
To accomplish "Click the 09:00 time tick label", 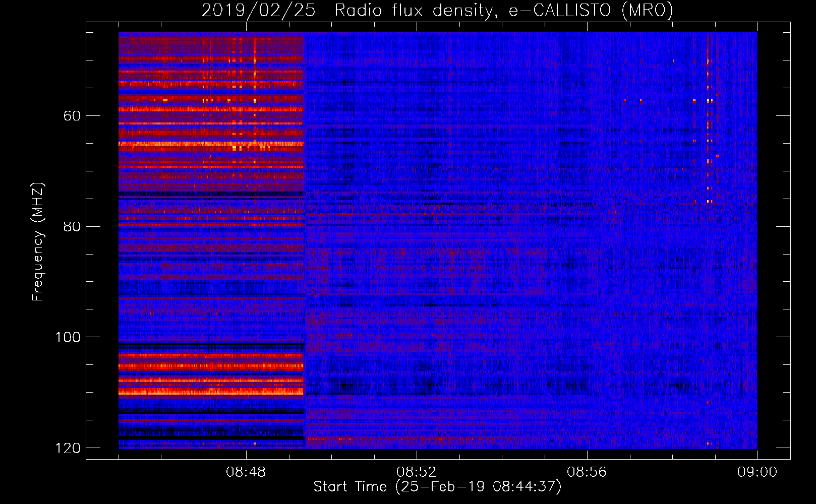I will pos(757,472).
